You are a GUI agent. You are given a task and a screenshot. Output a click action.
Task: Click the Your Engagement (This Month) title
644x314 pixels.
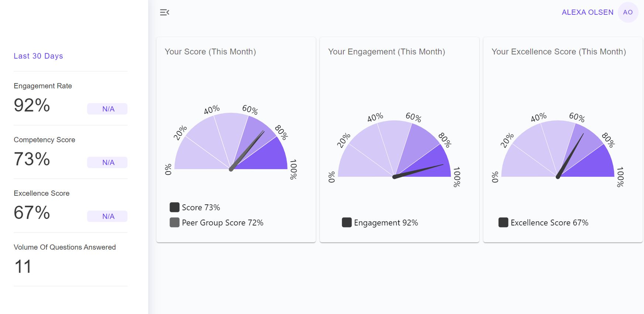[x=386, y=52]
